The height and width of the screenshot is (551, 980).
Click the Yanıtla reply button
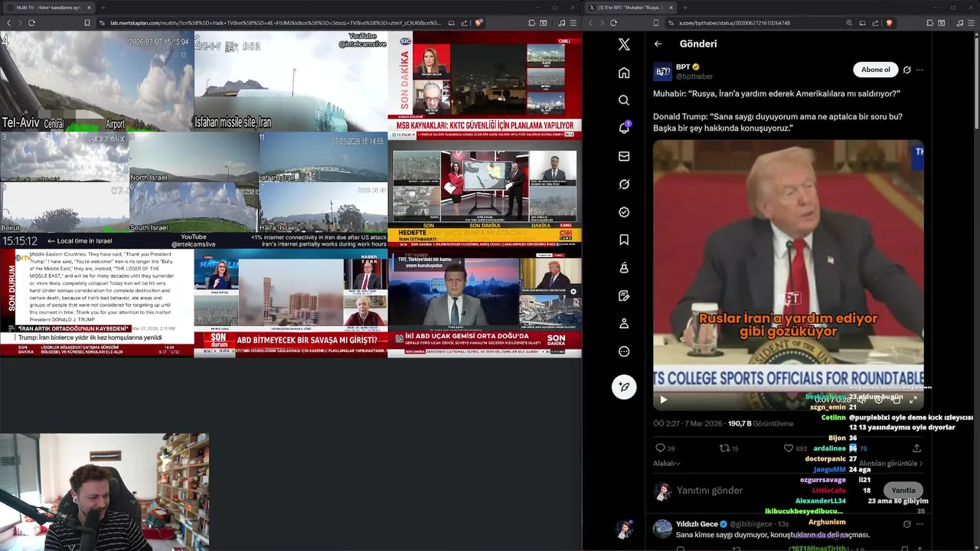click(x=903, y=491)
